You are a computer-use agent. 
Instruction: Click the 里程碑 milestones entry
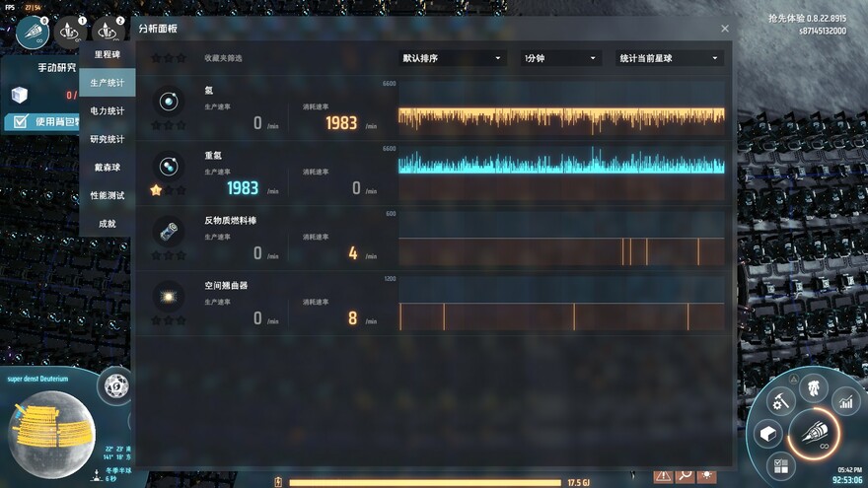pos(107,54)
